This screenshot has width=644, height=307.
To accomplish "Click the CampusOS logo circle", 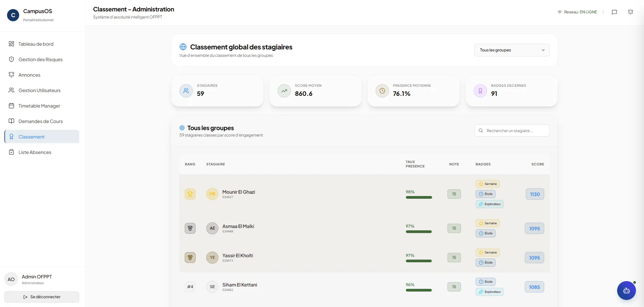I will click(x=13, y=15).
